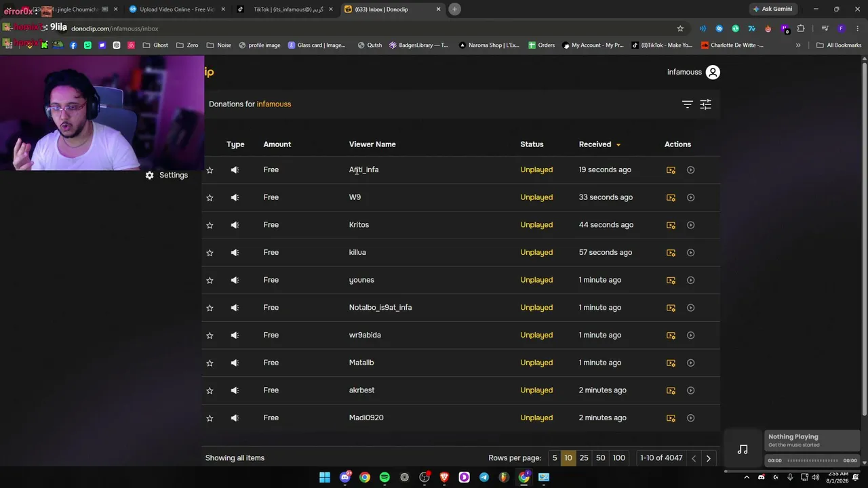The image size is (868, 488).
Task: Open the Windows Start menu
Action: [x=325, y=477]
